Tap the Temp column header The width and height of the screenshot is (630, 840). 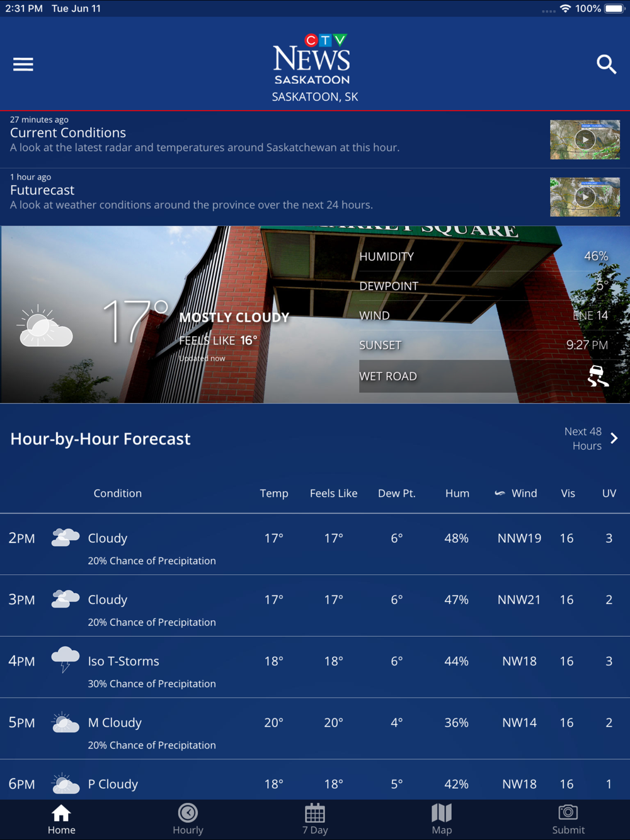pyautogui.click(x=274, y=493)
